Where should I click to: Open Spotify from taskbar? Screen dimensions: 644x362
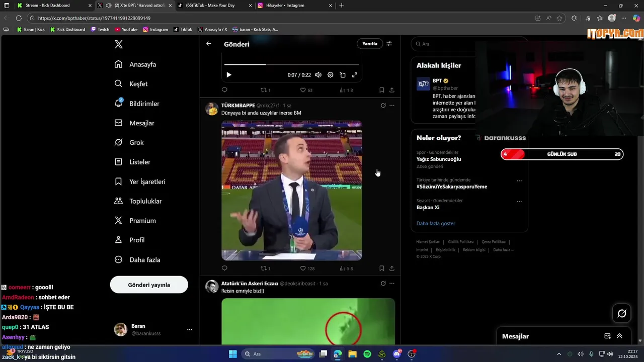(367, 354)
